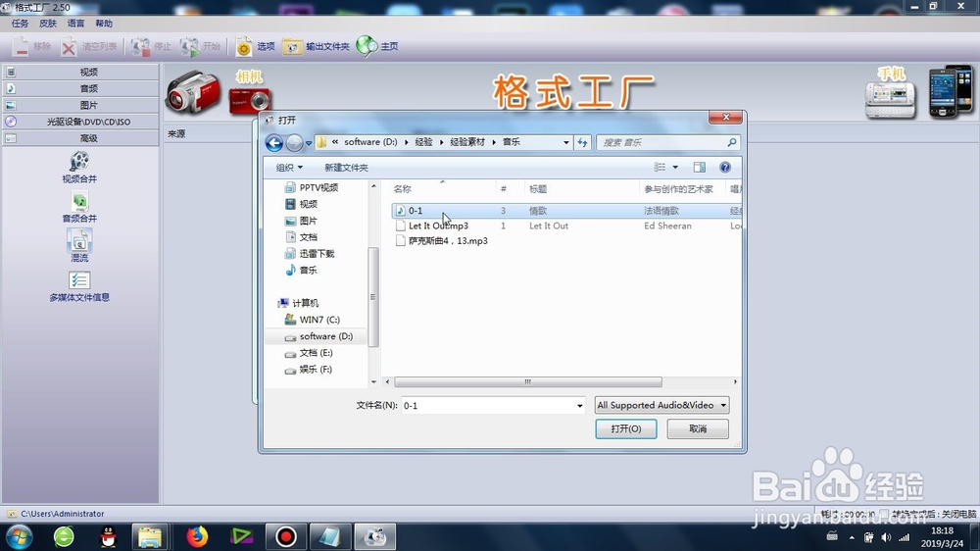Select WIN7 (C:) drive
Viewport: 980px width, 551px height.
(319, 320)
